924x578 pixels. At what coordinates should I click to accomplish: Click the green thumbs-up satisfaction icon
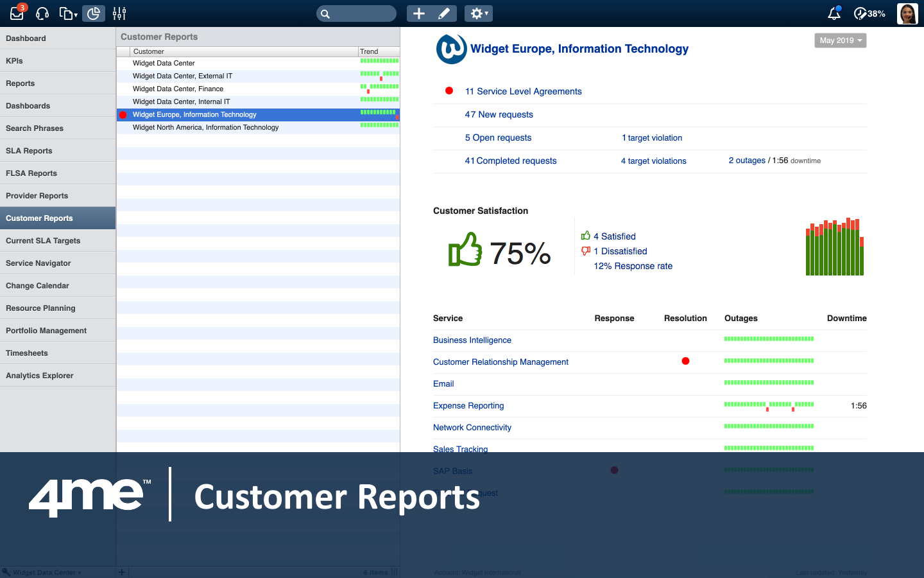click(x=465, y=250)
